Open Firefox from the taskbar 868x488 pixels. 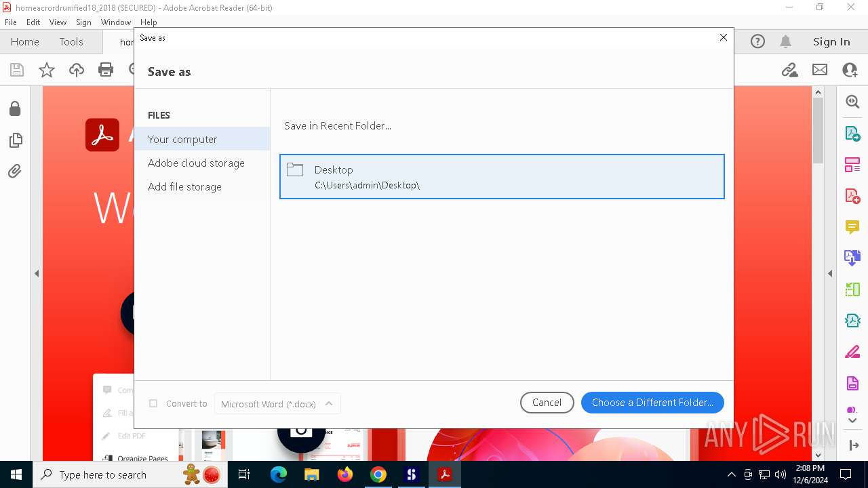(x=345, y=474)
